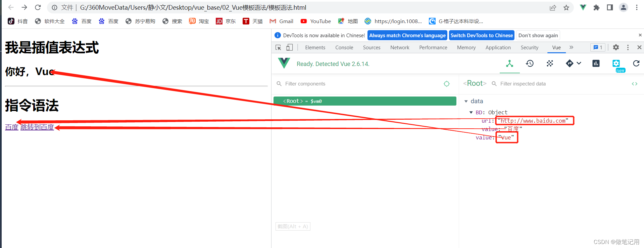Open the 软件大全 bookmark

pyautogui.click(x=50, y=21)
